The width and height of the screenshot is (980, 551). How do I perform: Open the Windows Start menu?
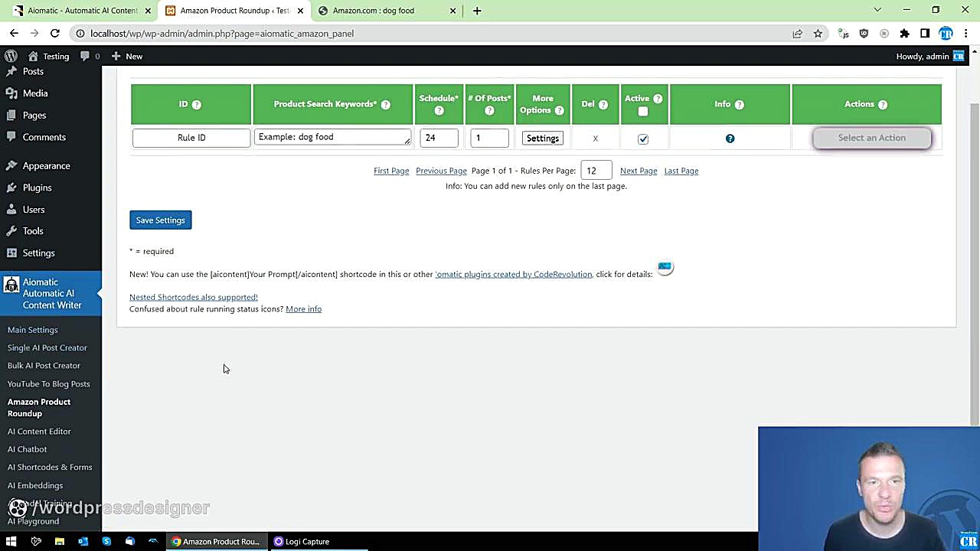pyautogui.click(x=11, y=541)
